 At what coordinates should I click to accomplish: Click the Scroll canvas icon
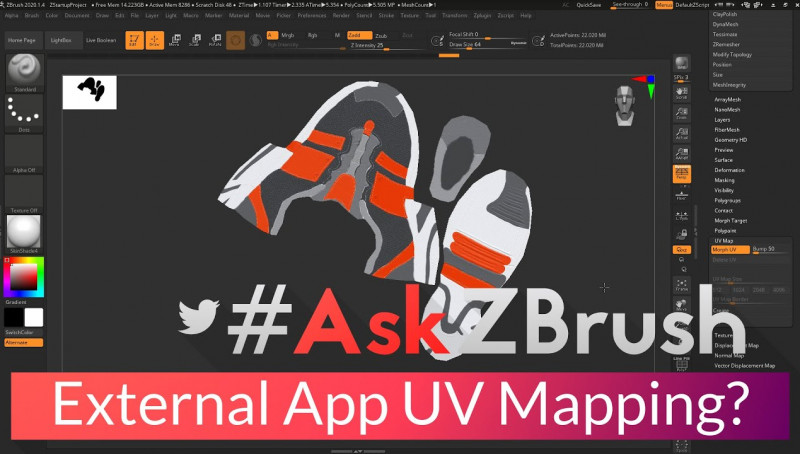(682, 93)
